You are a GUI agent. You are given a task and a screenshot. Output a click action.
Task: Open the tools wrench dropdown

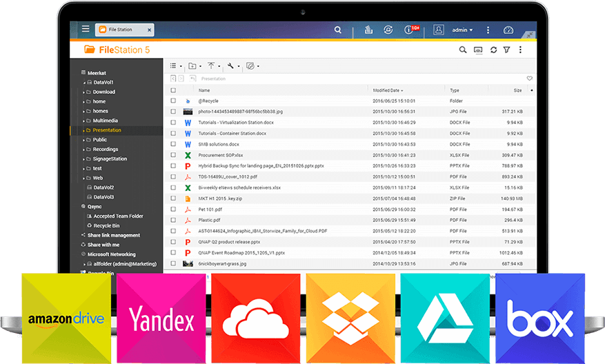233,66
